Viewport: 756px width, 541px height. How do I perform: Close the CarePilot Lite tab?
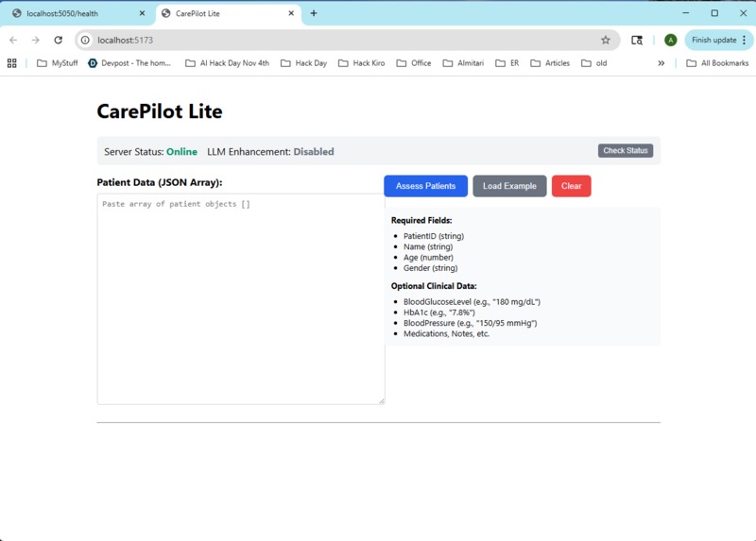click(291, 13)
